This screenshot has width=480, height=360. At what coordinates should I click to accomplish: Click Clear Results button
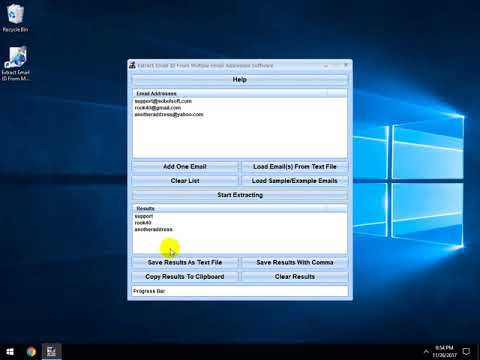295,277
